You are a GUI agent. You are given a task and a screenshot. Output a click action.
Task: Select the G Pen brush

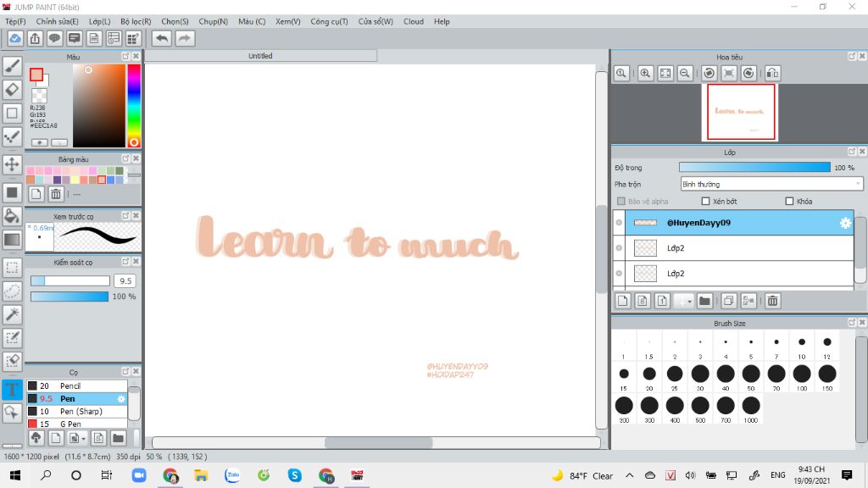click(x=77, y=424)
